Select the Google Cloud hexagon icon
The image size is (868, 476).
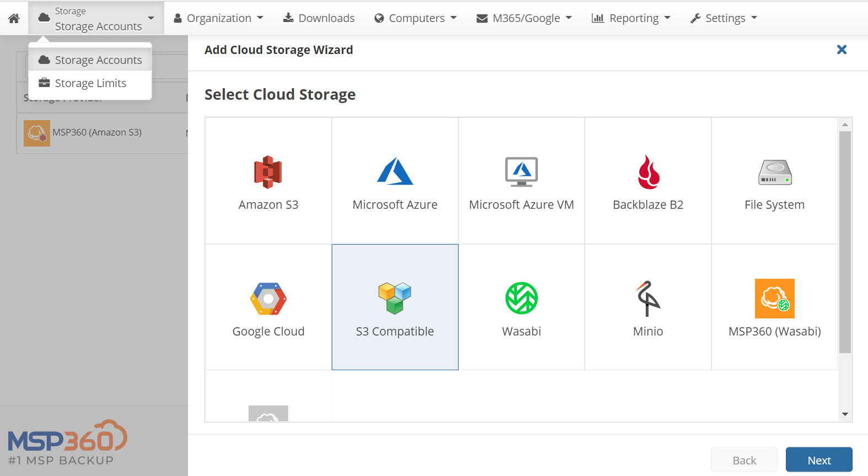[268, 299]
